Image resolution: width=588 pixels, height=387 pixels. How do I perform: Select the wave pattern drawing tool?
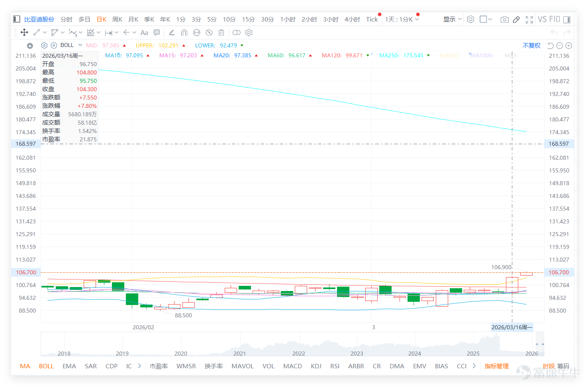[73, 33]
